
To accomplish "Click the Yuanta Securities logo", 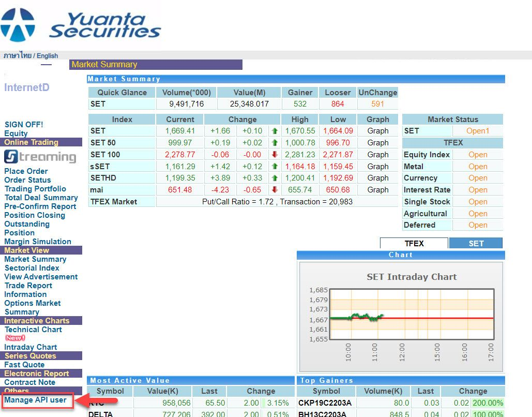I will coord(81,24).
